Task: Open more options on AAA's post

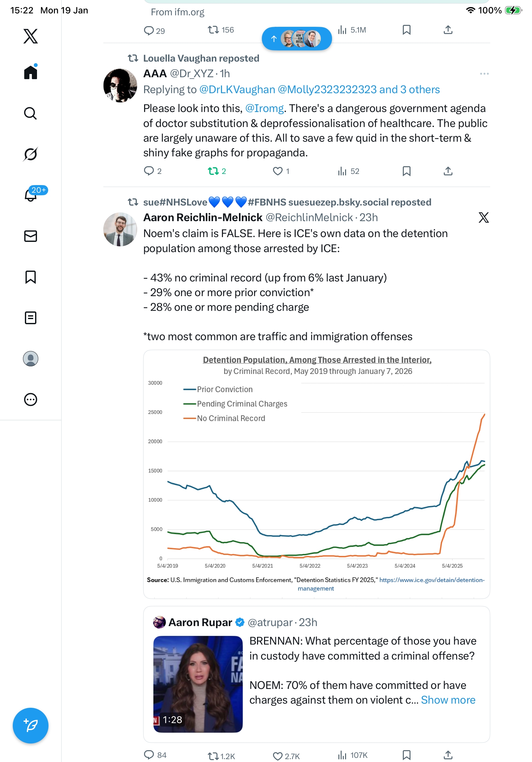Action: tap(484, 74)
